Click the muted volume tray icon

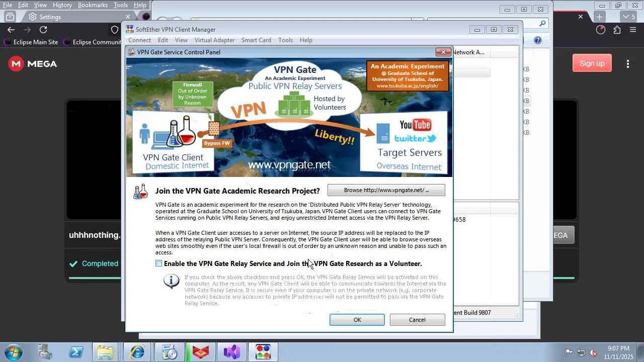point(594,352)
